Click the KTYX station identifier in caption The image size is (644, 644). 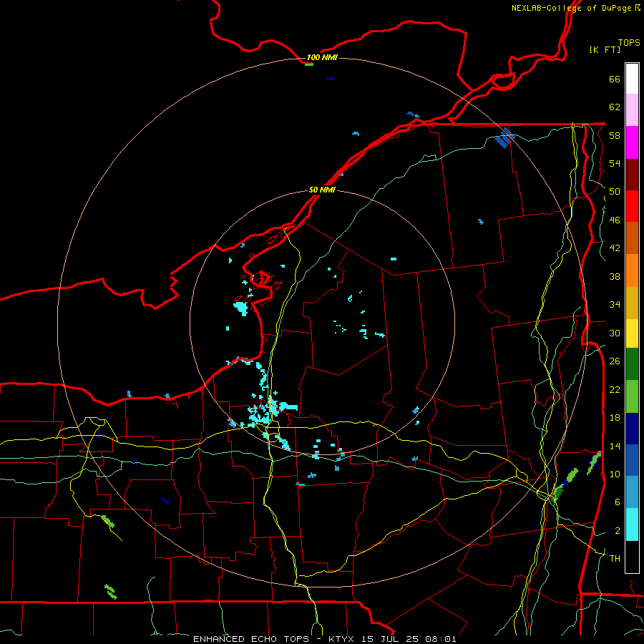coord(343,639)
